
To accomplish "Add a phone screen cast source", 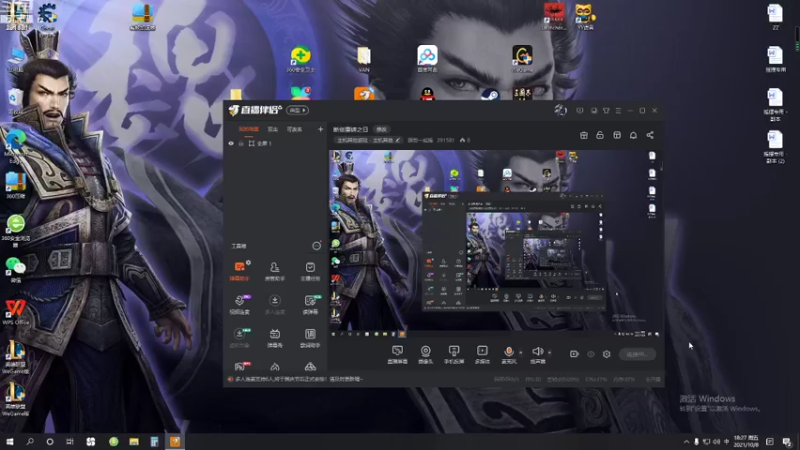I will (454, 354).
